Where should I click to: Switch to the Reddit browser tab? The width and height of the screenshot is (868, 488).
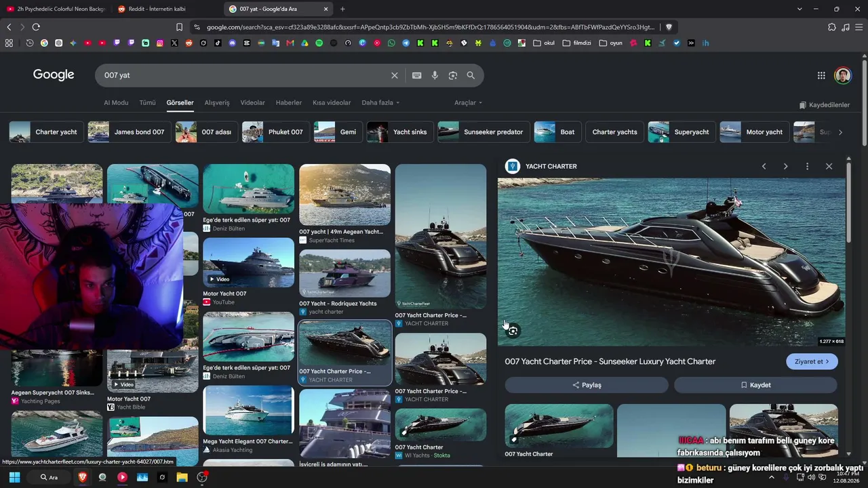(166, 9)
